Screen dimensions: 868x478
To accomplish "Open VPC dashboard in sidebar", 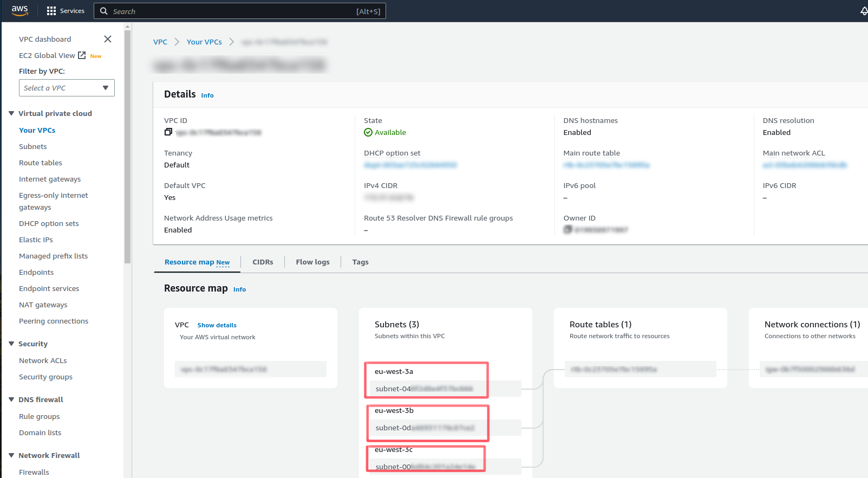I will (x=45, y=39).
